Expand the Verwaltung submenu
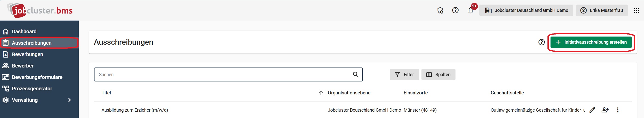644x118 pixels. pos(69,100)
